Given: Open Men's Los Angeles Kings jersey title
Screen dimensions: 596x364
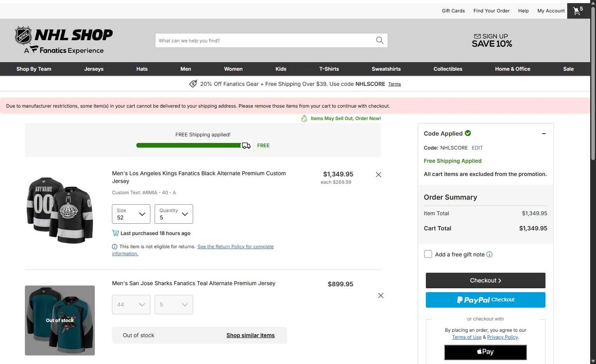Looking at the screenshot, I should [x=199, y=177].
